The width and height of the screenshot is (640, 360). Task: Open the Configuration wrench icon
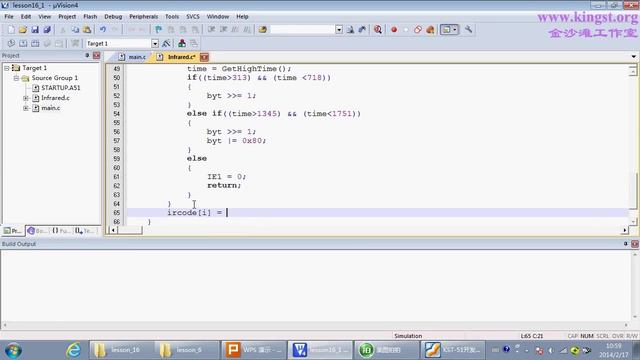point(469,30)
